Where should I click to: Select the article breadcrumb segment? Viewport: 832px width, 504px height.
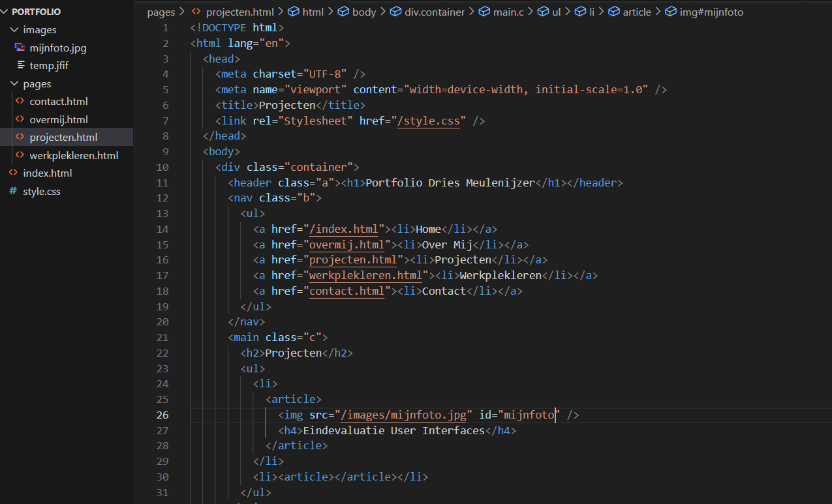pos(637,12)
